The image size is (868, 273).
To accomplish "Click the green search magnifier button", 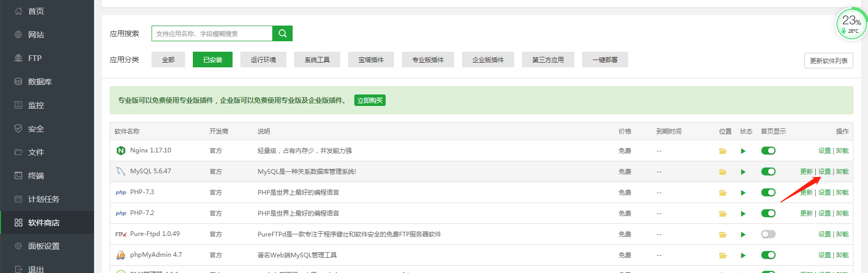I will 282,33.
